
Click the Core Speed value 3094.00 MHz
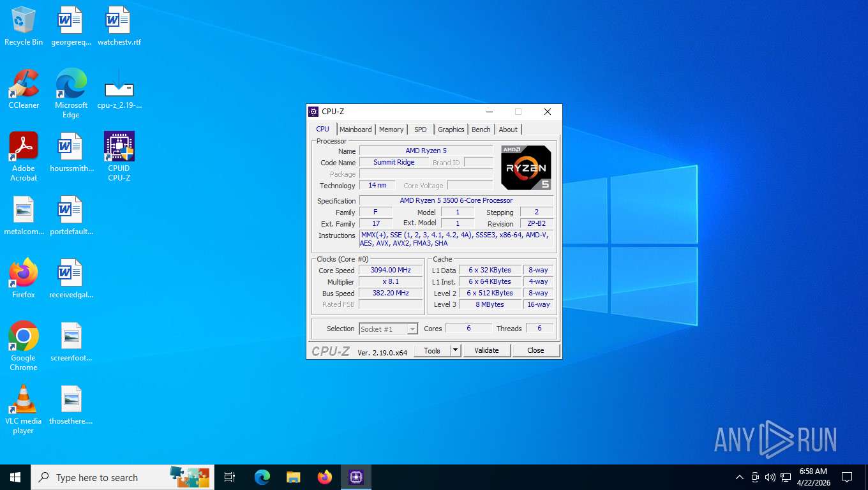(391, 271)
